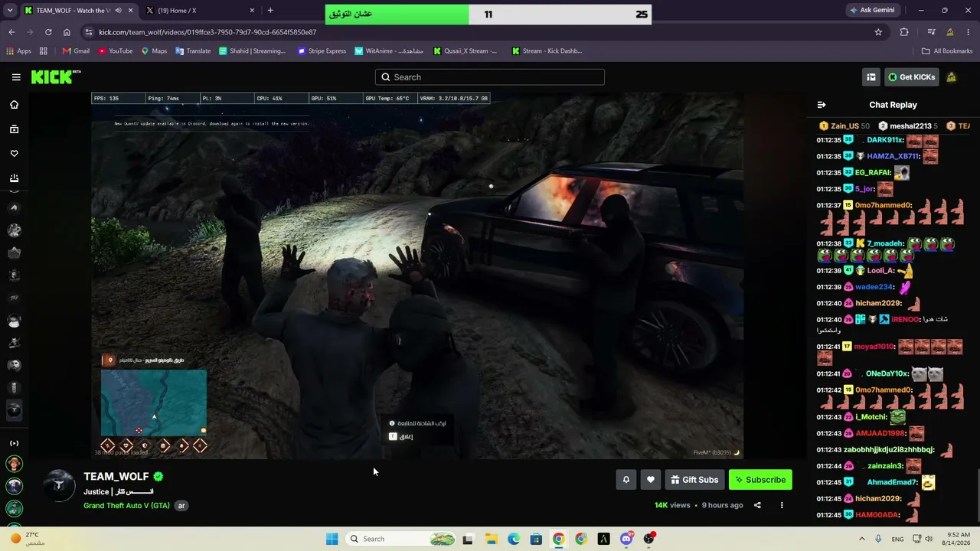980x551 pixels.
Task: Open the taskbar clock and calendar
Action: 957,539
